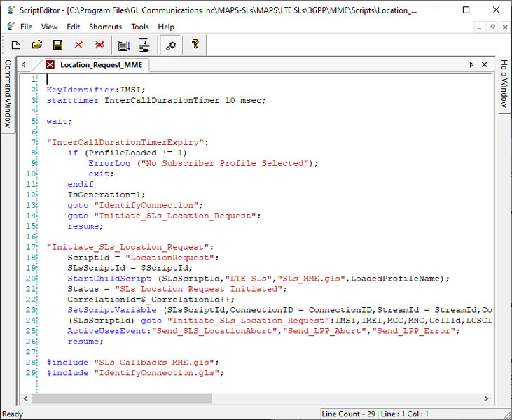This screenshot has width=512, height=420.
Task: Click the lines icon with top arrow
Action: [x=144, y=45]
